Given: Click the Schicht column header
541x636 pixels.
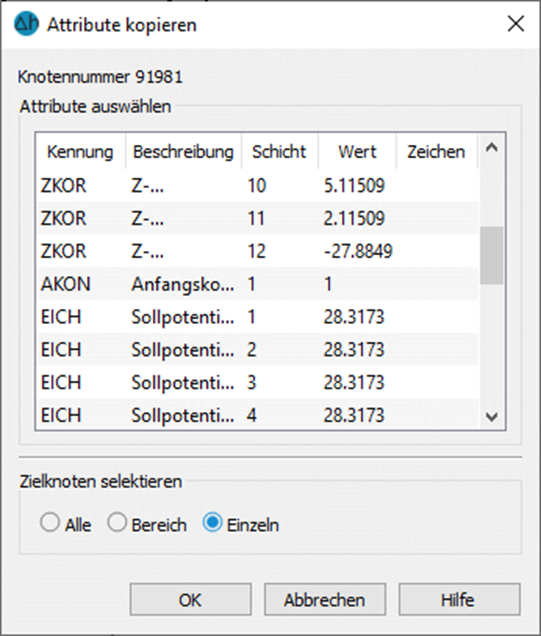Looking at the screenshot, I should coord(279,152).
